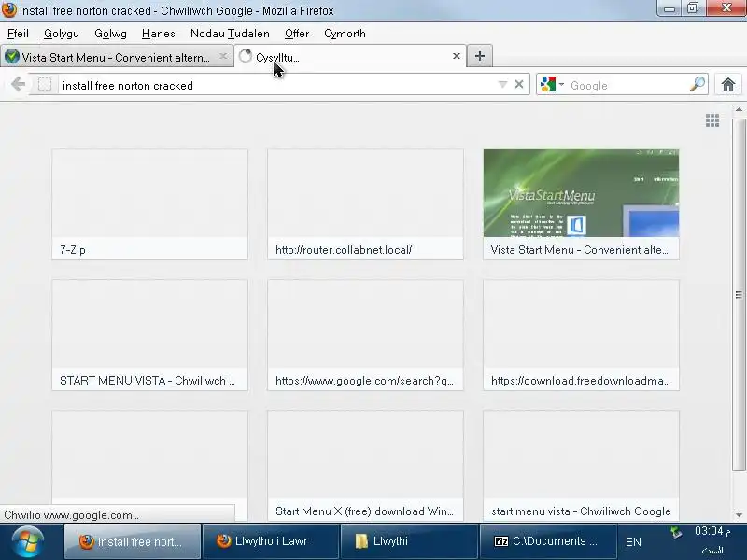Go to the home page icon

pyautogui.click(x=728, y=85)
